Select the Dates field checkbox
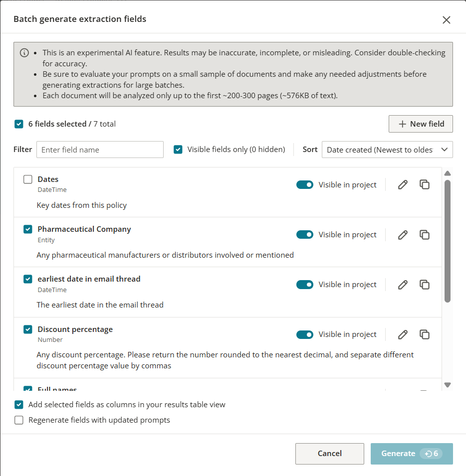This screenshot has width=466, height=476. (27, 179)
